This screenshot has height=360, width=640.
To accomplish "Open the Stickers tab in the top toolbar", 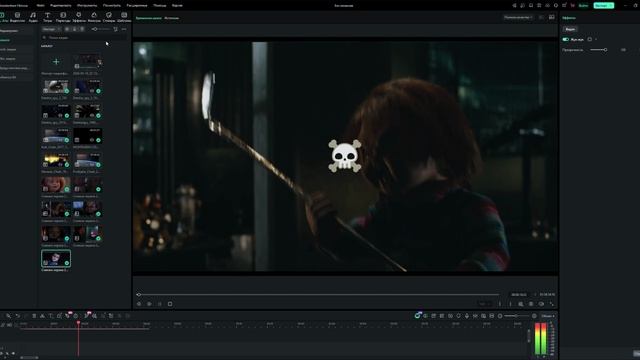I will (109, 17).
